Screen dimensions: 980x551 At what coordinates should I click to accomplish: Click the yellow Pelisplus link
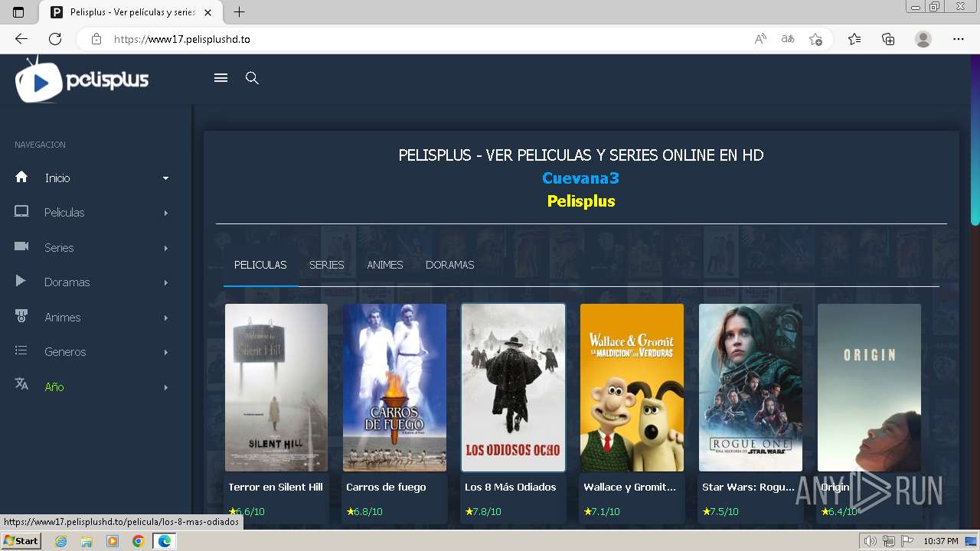coord(581,201)
